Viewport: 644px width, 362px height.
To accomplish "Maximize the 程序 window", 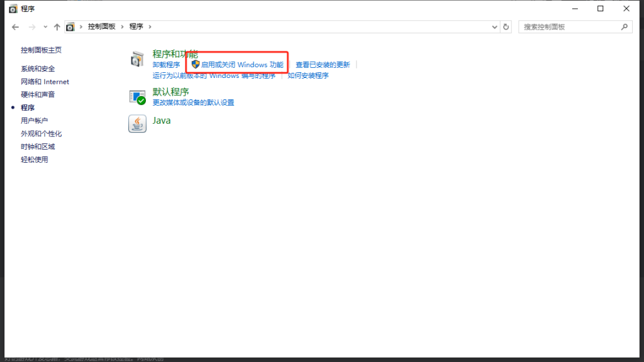I will 601,9.
